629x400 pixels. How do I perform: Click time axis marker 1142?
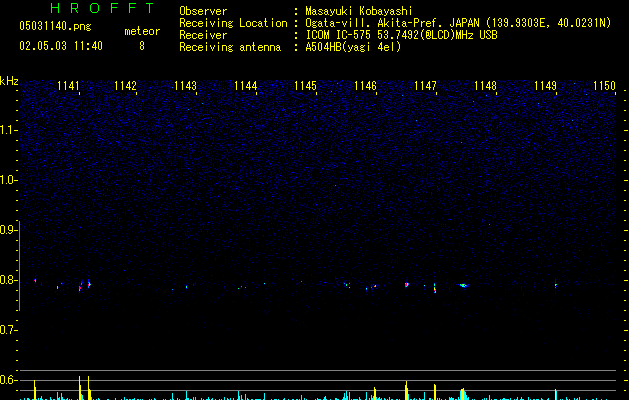click(x=125, y=86)
